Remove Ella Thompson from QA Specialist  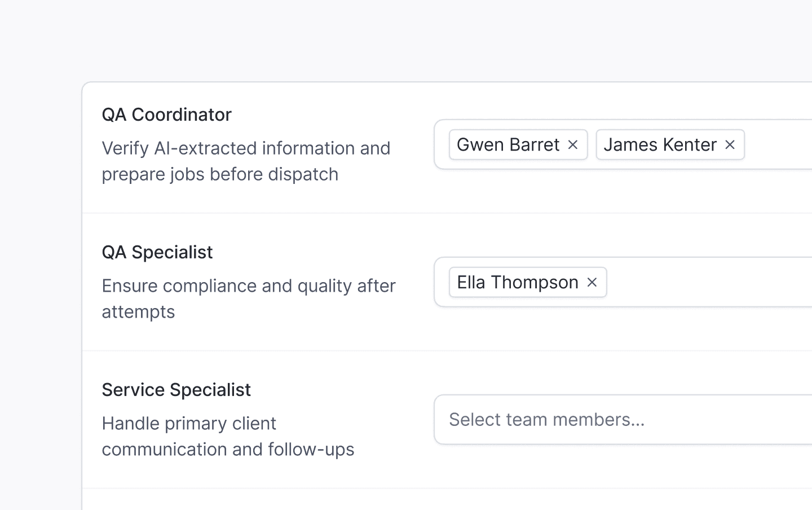pyautogui.click(x=592, y=283)
